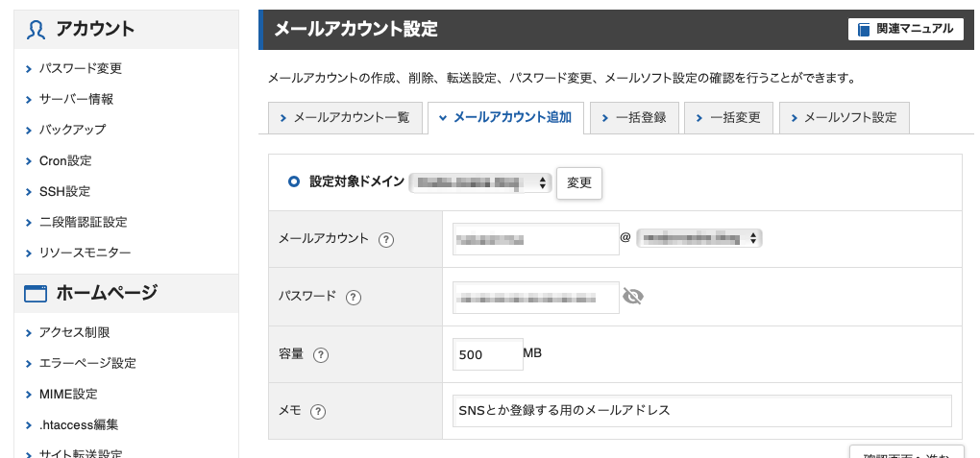The width and height of the screenshot is (980, 458).
Task: Click the 容量 field showing 500
Action: 487,354
